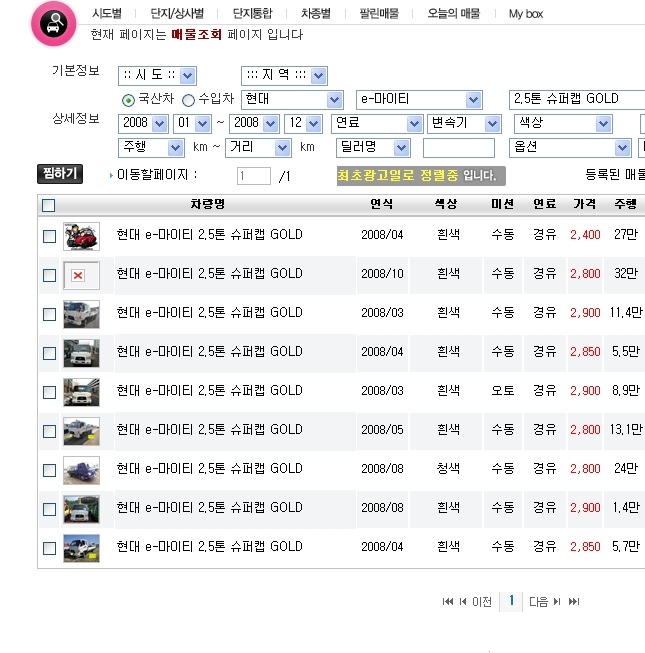
Task: Click page number 1 in pagination
Action: point(511,601)
